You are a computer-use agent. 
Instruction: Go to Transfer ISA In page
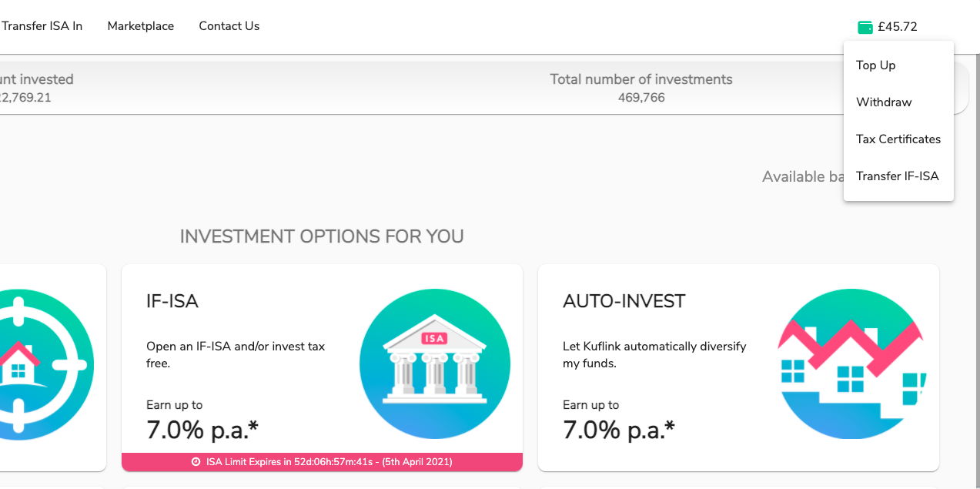coord(42,26)
